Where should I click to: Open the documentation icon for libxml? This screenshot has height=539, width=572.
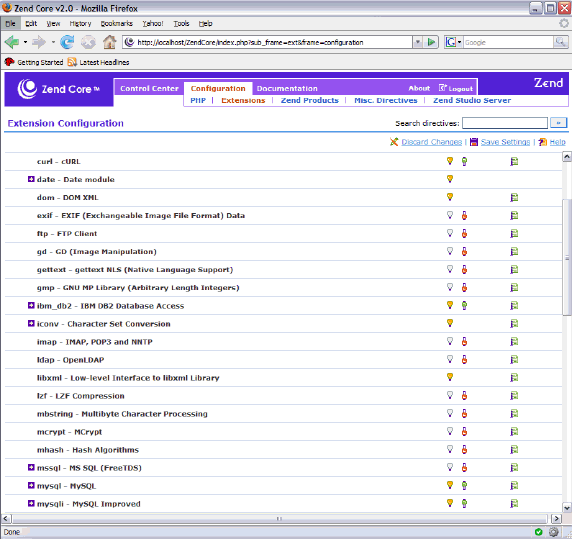click(514, 377)
